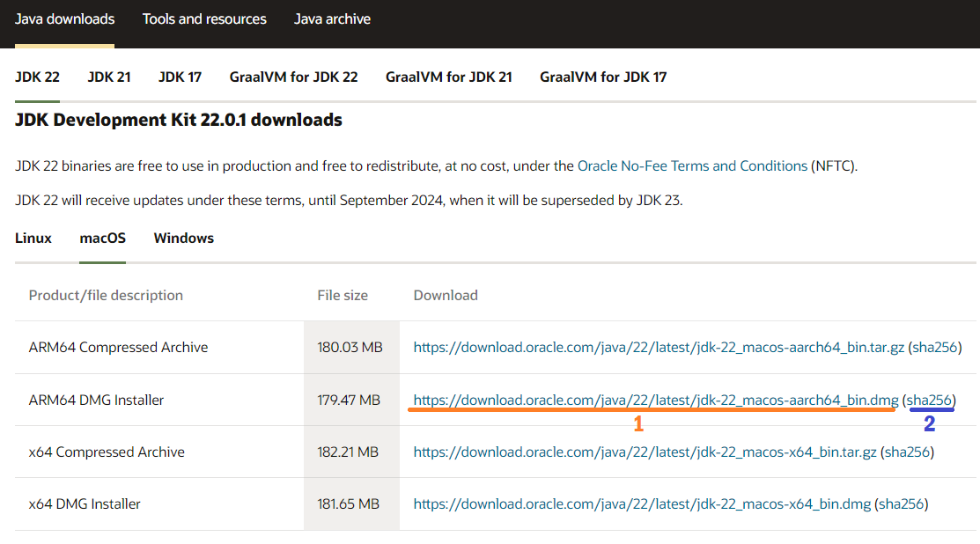Switch to Tools and resources tab
This screenshot has height=544, width=980.
coord(204,19)
